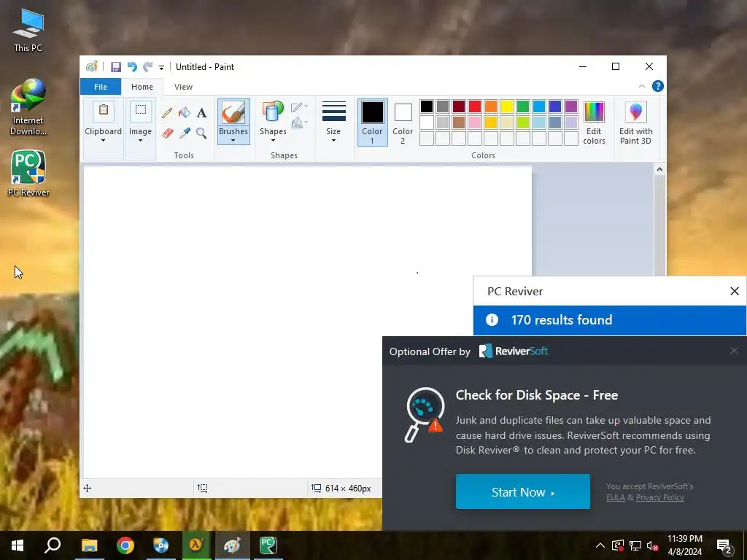Expand the Image dropdown arrow
Viewport: 747px width, 560px height.
click(x=141, y=141)
